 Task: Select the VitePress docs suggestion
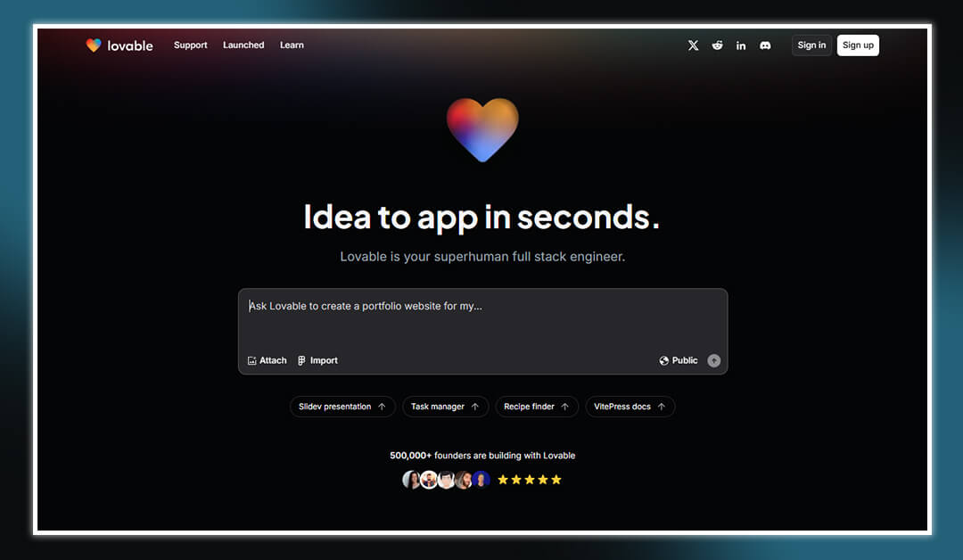pos(630,407)
